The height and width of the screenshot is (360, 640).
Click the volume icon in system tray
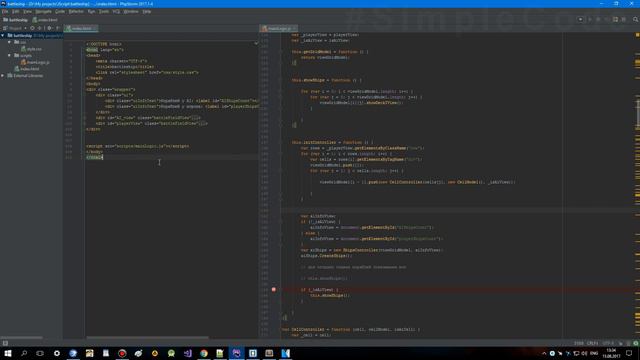(584, 353)
